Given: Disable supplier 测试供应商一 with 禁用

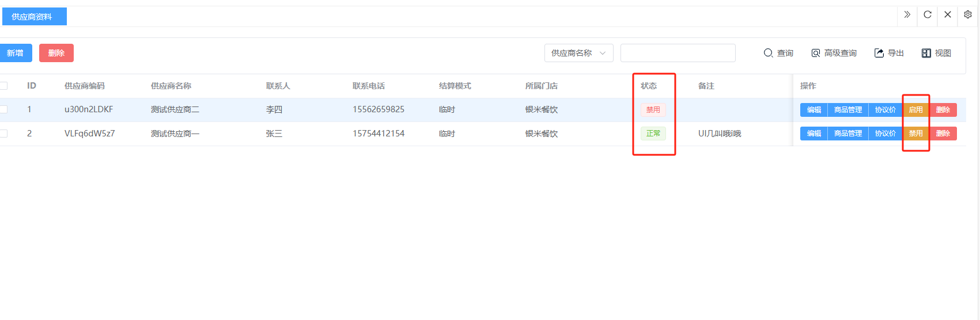Looking at the screenshot, I should [x=915, y=134].
